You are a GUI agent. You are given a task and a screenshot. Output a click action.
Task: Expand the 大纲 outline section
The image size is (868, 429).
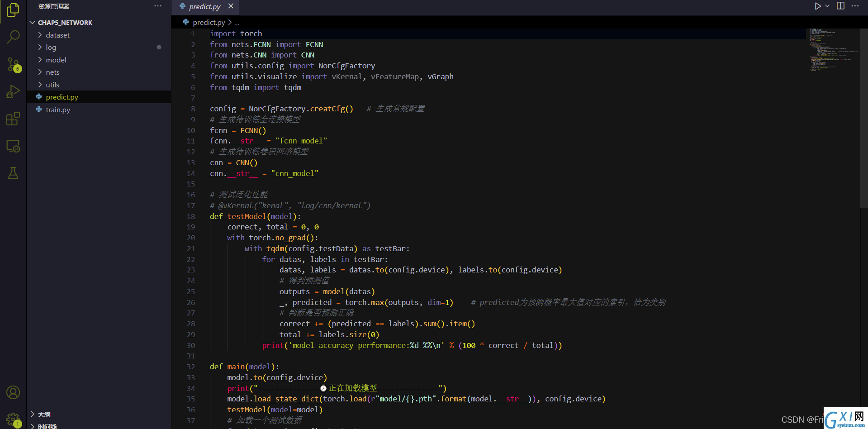pyautogui.click(x=99, y=415)
